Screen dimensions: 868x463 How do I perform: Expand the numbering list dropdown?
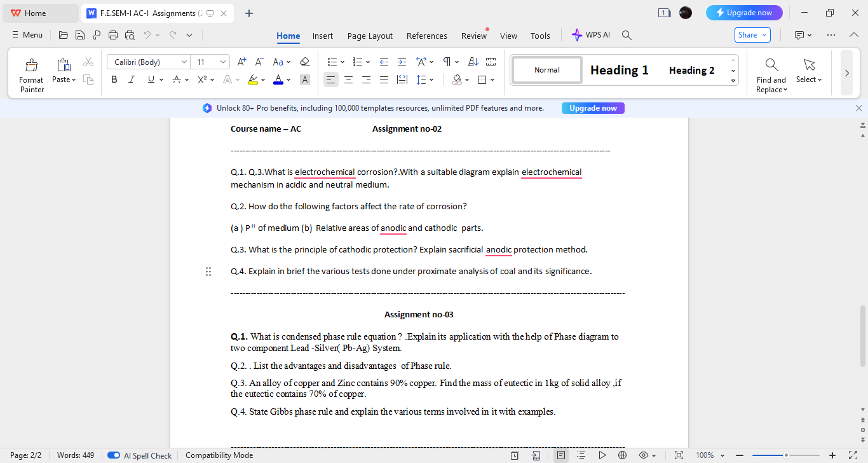click(368, 62)
